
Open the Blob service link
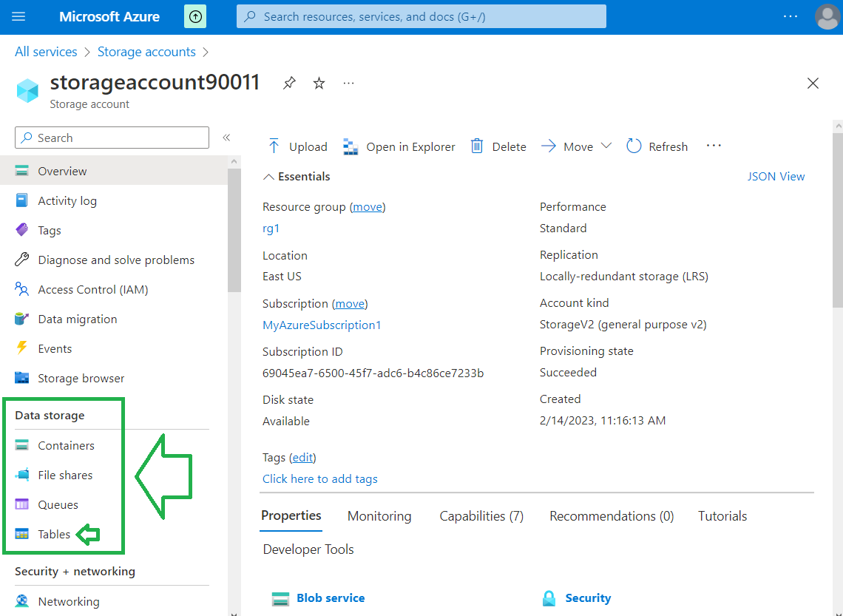coord(331,598)
